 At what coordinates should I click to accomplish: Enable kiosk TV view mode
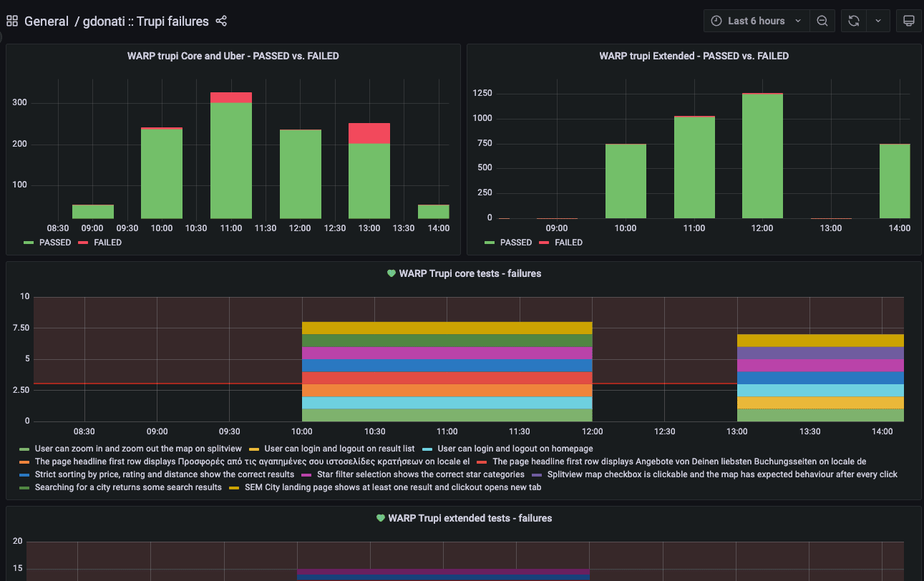908,20
